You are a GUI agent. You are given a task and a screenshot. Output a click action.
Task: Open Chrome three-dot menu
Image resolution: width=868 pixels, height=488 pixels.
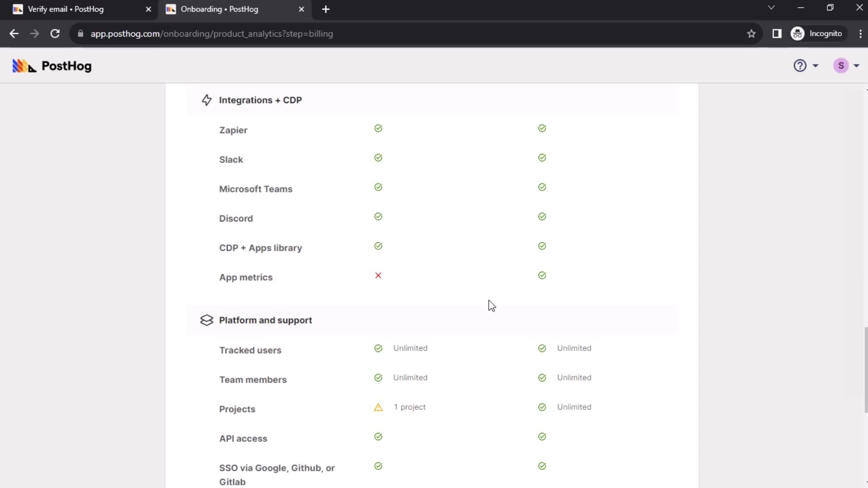860,33
